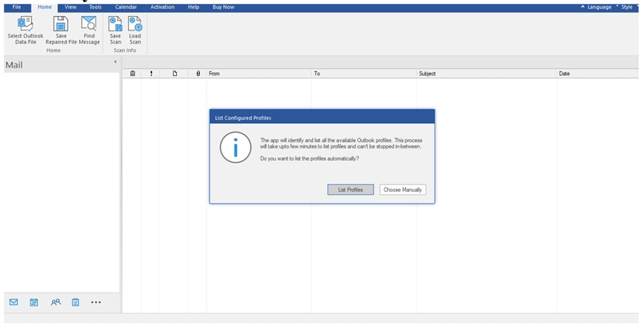Screen dimensions: 644x328
Task: Click Choose Manually button
Action: pyautogui.click(x=402, y=190)
